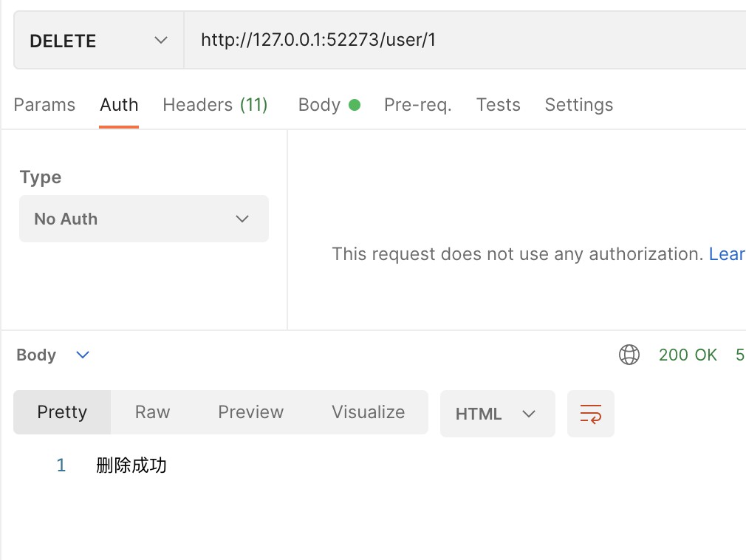This screenshot has height=560, width=746.
Task: Select the Pretty response view
Action: [62, 412]
